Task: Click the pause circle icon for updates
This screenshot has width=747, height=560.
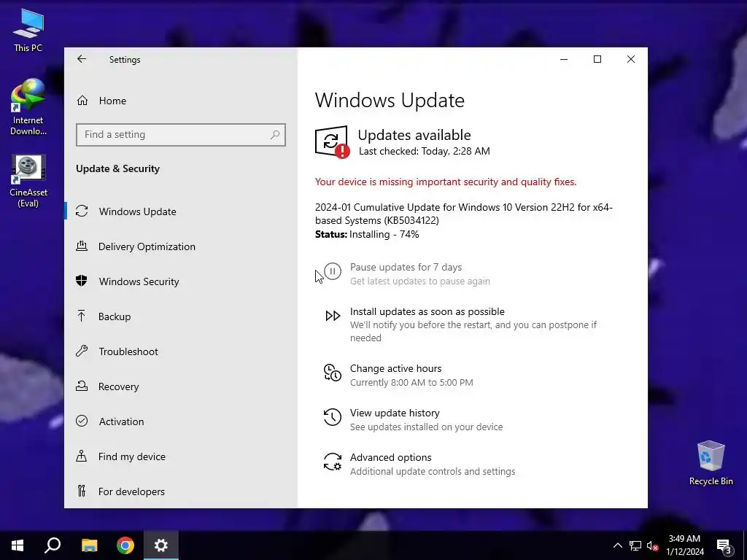Action: (333, 272)
